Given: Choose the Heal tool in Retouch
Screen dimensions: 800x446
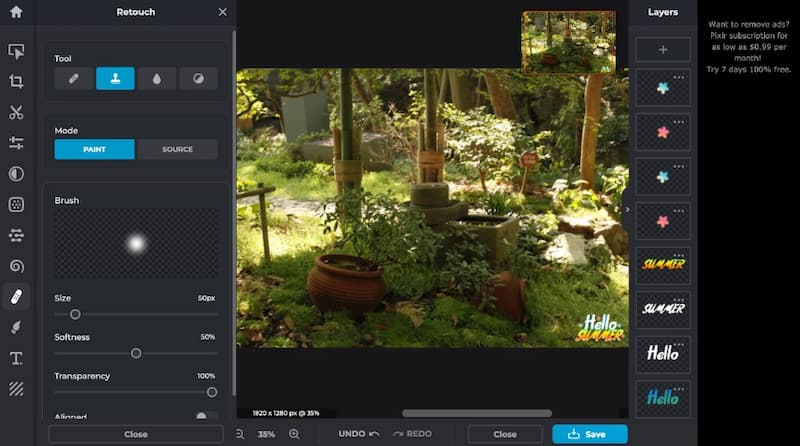Looking at the screenshot, I should [74, 79].
